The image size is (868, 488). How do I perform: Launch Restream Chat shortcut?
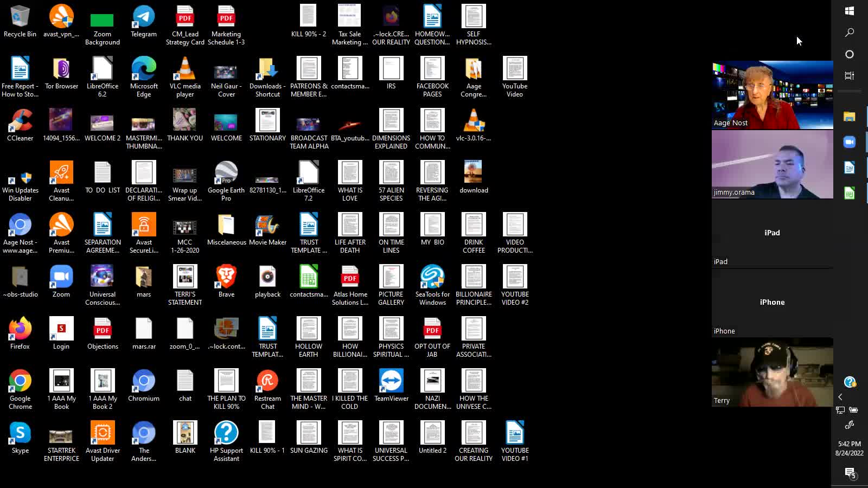[x=267, y=390]
